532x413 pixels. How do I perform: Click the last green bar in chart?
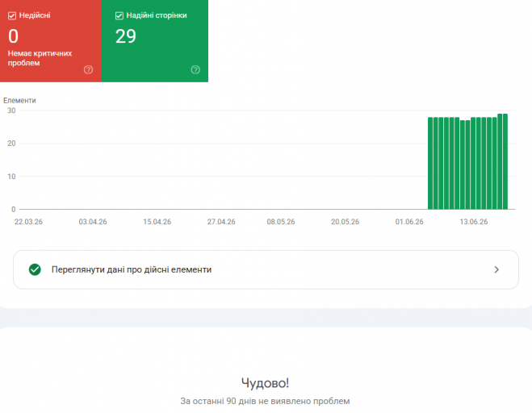[505, 161]
